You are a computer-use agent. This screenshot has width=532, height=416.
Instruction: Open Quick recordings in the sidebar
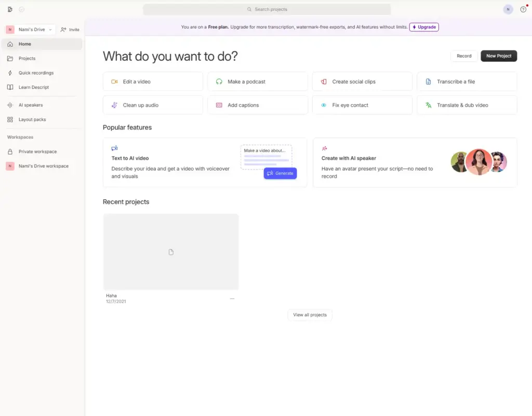point(43,73)
